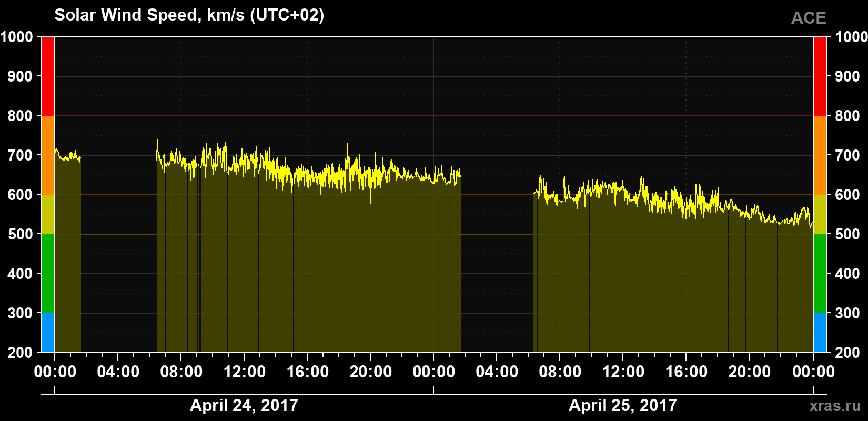Click the blue segment on right color scale
Viewport: 868px width, 421px height.
820,333
